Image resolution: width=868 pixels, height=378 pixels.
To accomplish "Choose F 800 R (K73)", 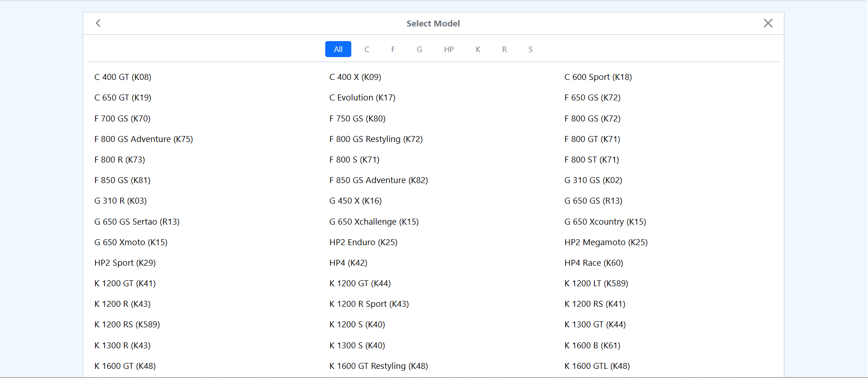I will [x=120, y=160].
